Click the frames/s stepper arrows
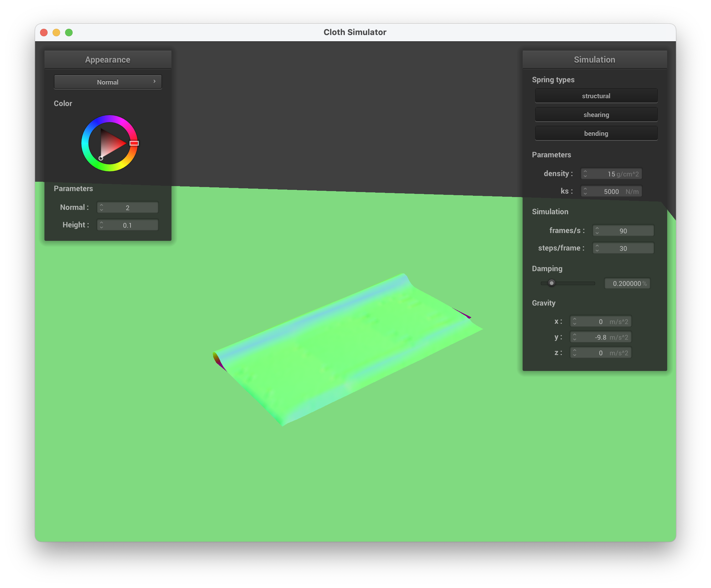 (x=597, y=231)
